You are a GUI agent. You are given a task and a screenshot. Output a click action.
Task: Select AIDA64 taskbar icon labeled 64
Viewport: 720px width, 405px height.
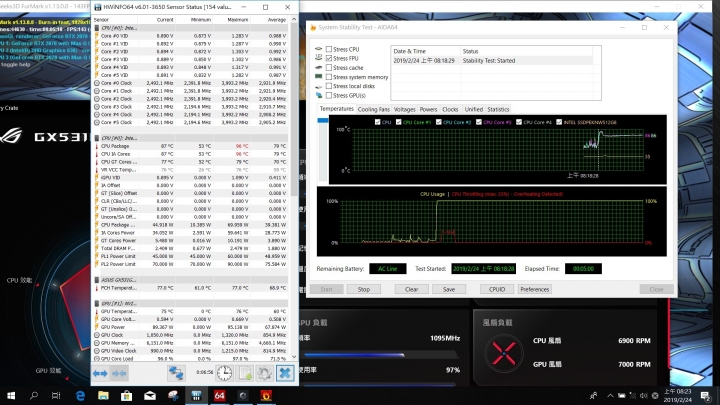click(219, 395)
